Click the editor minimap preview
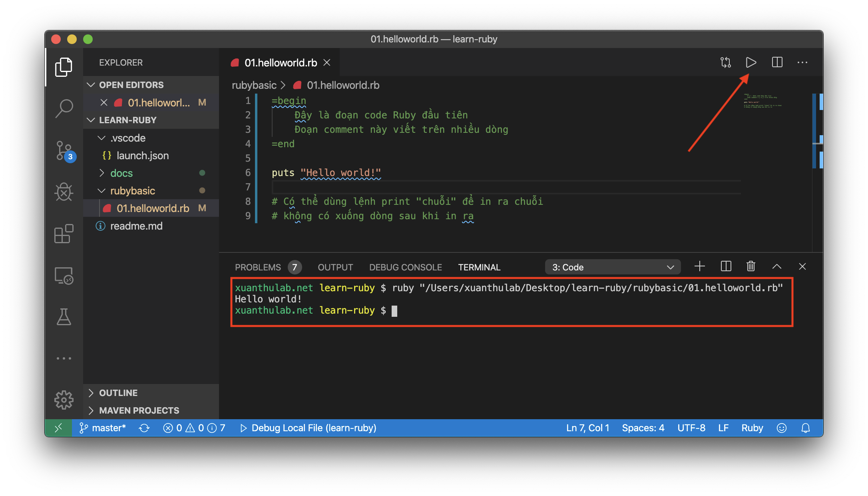The height and width of the screenshot is (496, 868). pyautogui.click(x=762, y=101)
